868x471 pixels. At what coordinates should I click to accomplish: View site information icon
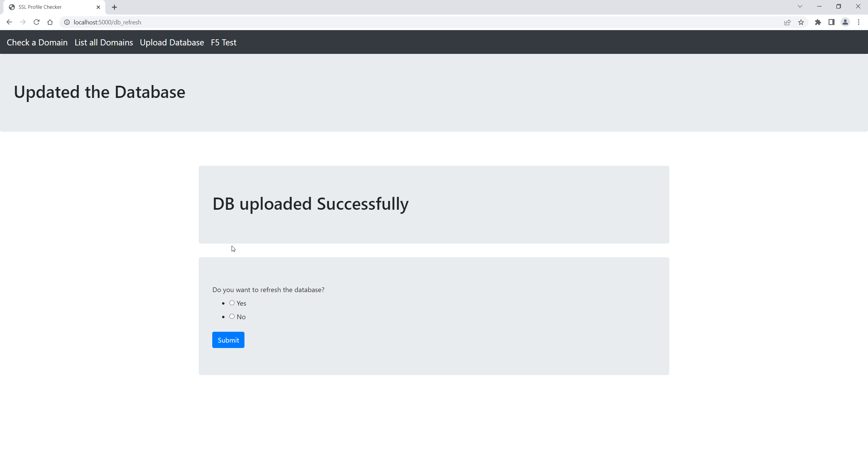(67, 22)
